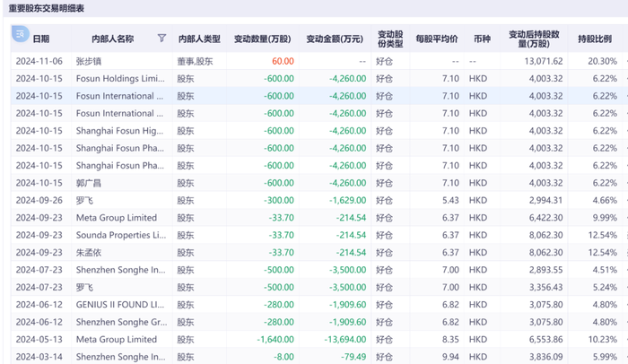Click the 重要股东交易明细表 title
Viewport: 628px width, 364px height.
coord(47,7)
